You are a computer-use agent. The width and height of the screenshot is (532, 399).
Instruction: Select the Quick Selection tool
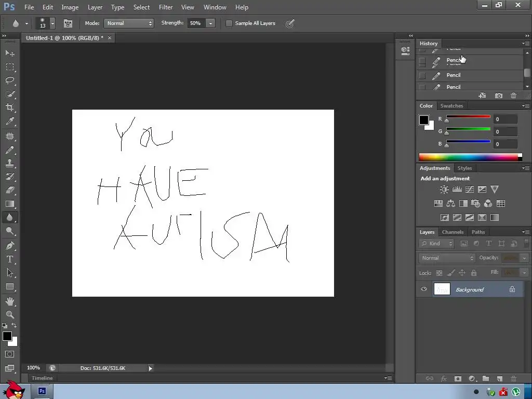click(9, 94)
